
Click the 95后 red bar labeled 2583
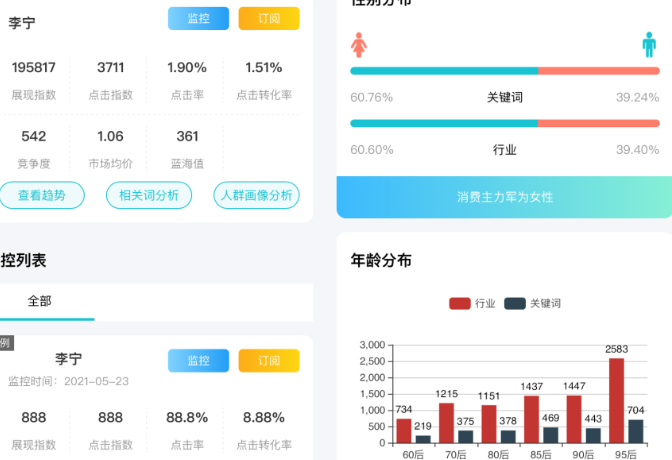[x=616, y=400]
